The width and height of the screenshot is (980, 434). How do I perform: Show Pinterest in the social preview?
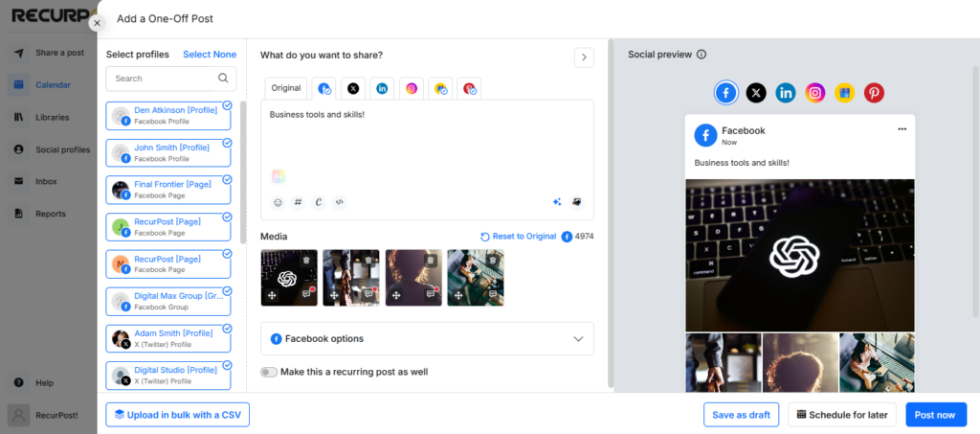[x=875, y=93]
